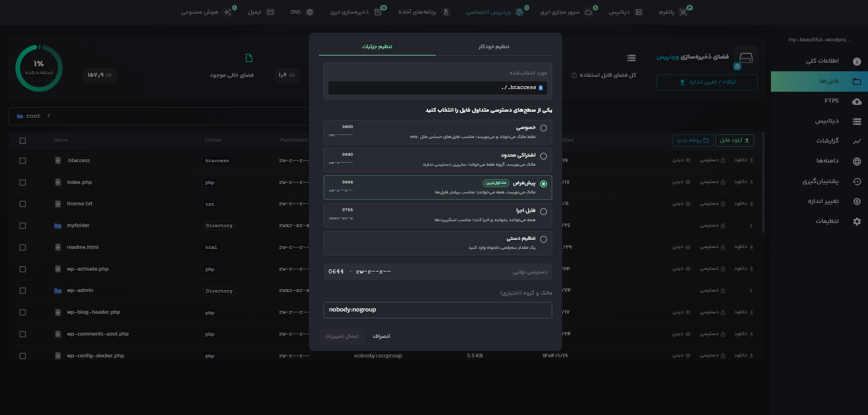Screen dimensions: 868x415
Task: Check the checkbox for .htaccess row
Action: click(23, 161)
